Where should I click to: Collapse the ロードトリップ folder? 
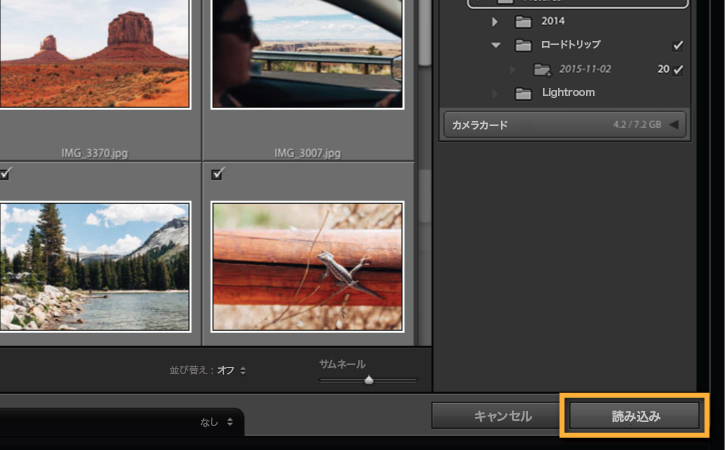pos(496,45)
